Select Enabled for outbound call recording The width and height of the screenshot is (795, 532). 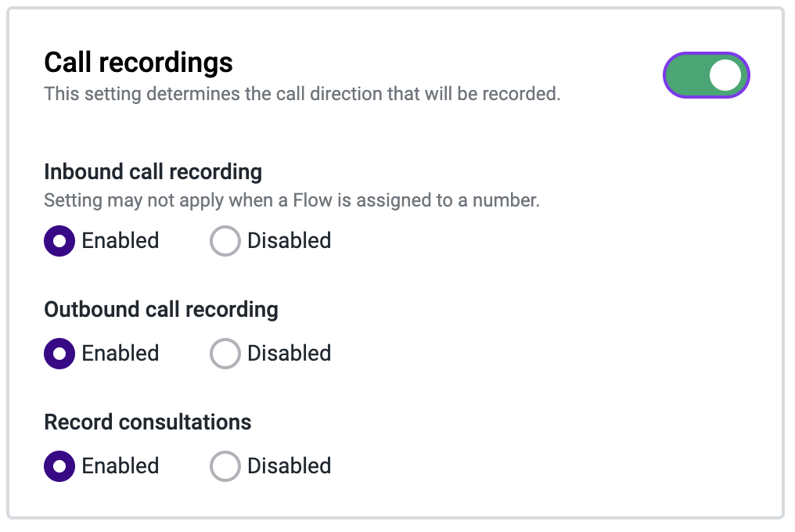pos(59,354)
